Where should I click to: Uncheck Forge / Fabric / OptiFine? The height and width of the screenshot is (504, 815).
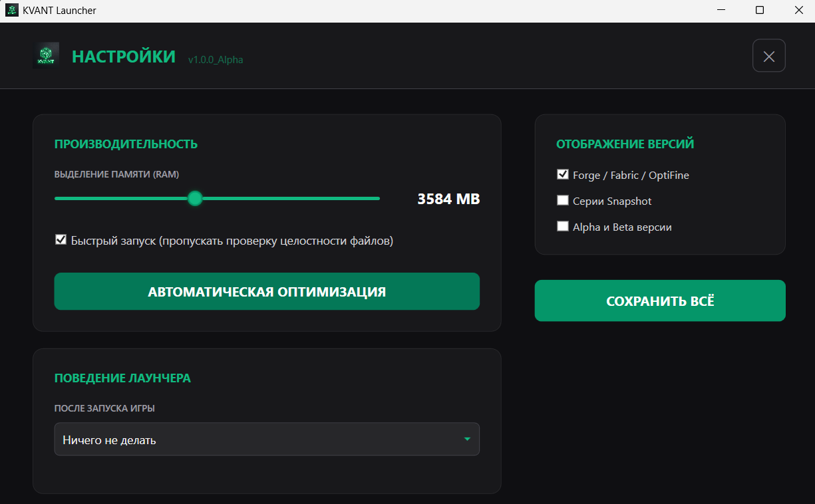tap(562, 175)
